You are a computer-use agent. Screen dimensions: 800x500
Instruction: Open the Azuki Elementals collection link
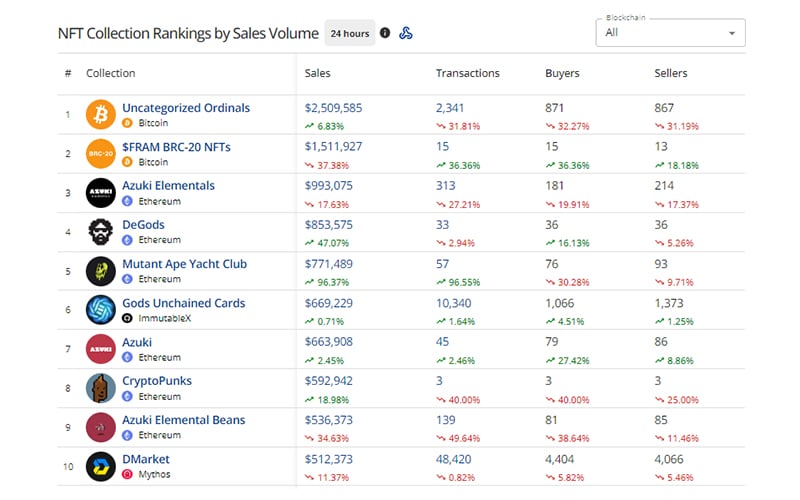pyautogui.click(x=168, y=186)
